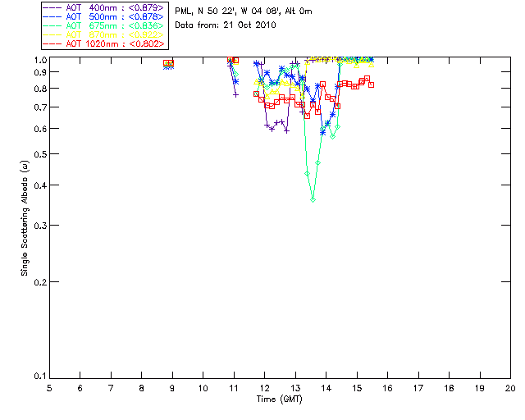The height and width of the screenshot is (420, 525).
Task: Click the Time (GMT) axis label
Action: tap(279, 399)
